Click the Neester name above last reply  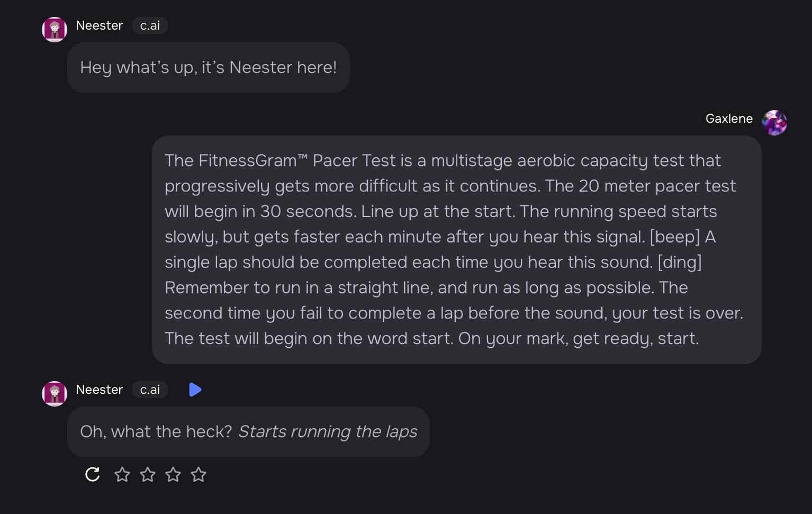pyautogui.click(x=100, y=390)
